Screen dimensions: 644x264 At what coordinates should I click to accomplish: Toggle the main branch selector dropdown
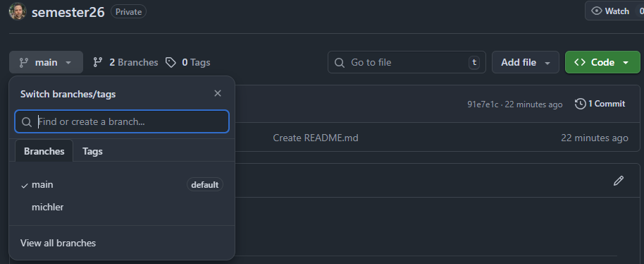click(x=46, y=62)
